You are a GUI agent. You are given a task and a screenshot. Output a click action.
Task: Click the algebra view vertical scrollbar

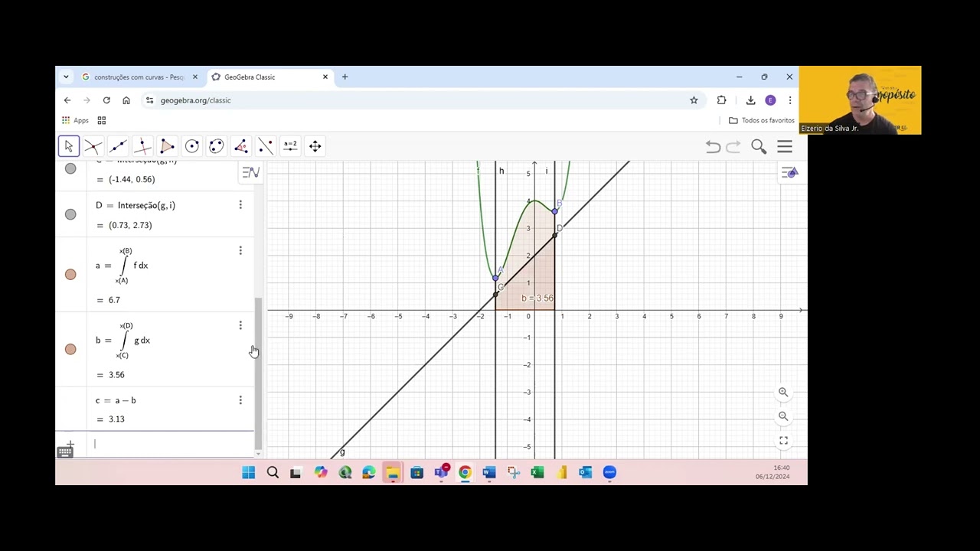[258, 373]
